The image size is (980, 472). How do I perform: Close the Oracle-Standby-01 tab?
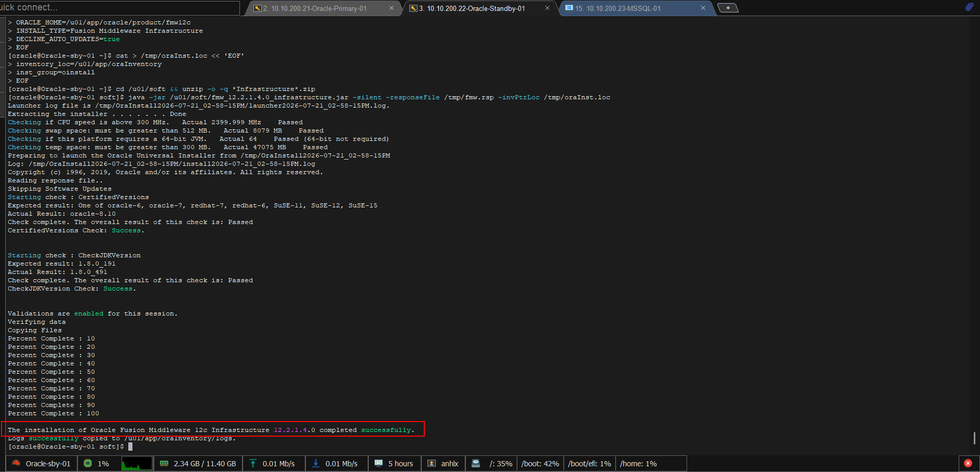[547, 8]
